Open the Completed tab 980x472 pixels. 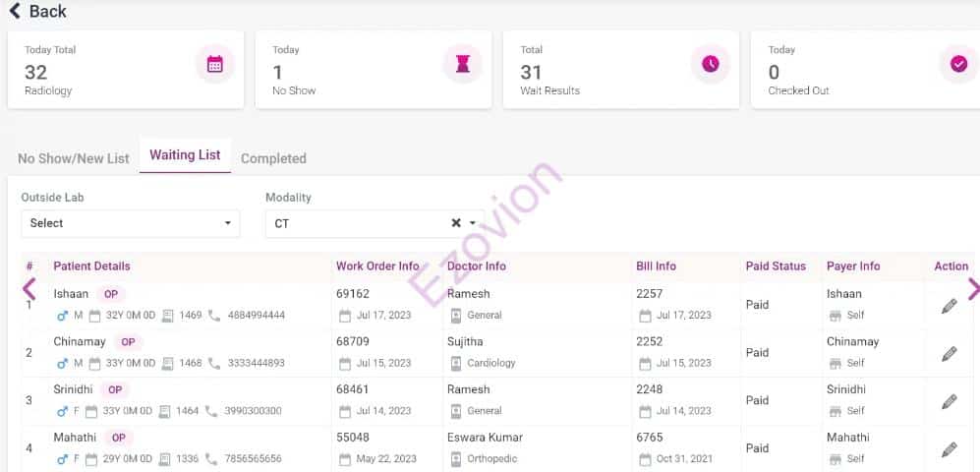pos(273,158)
